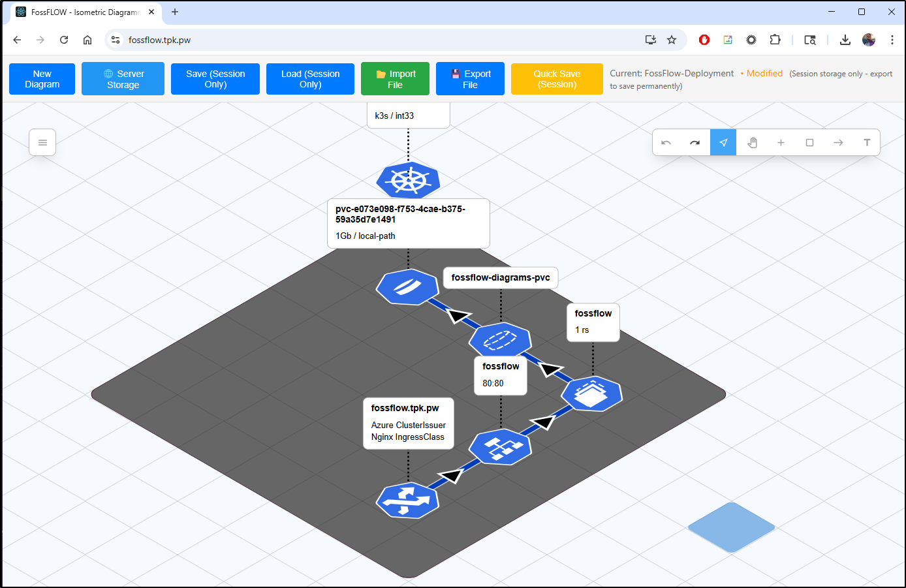
Task: Open Server Storage
Action: [x=123, y=79]
